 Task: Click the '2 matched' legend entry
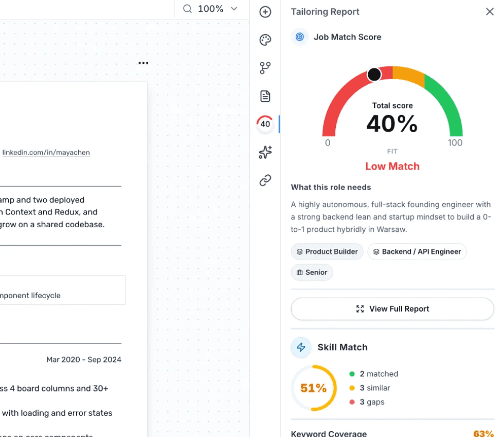click(374, 374)
